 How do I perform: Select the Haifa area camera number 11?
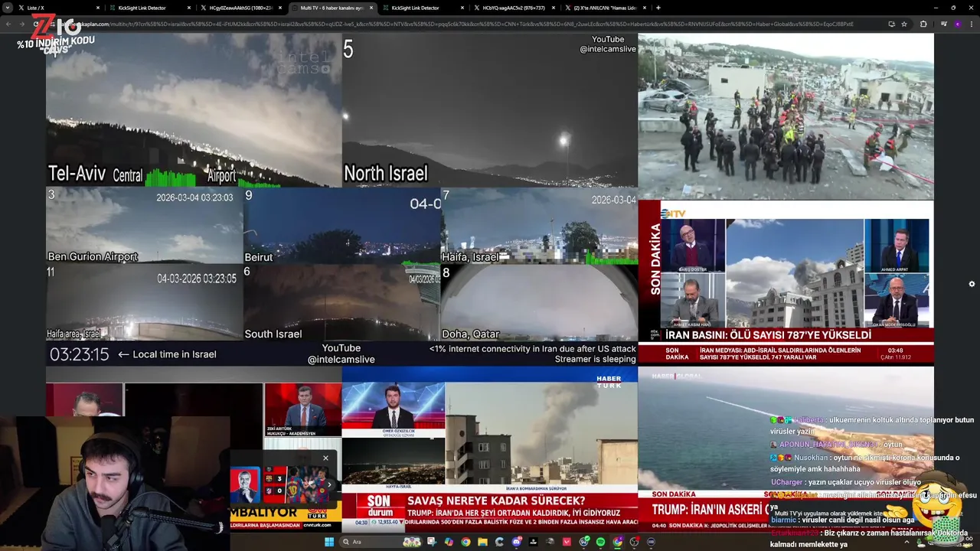145,302
